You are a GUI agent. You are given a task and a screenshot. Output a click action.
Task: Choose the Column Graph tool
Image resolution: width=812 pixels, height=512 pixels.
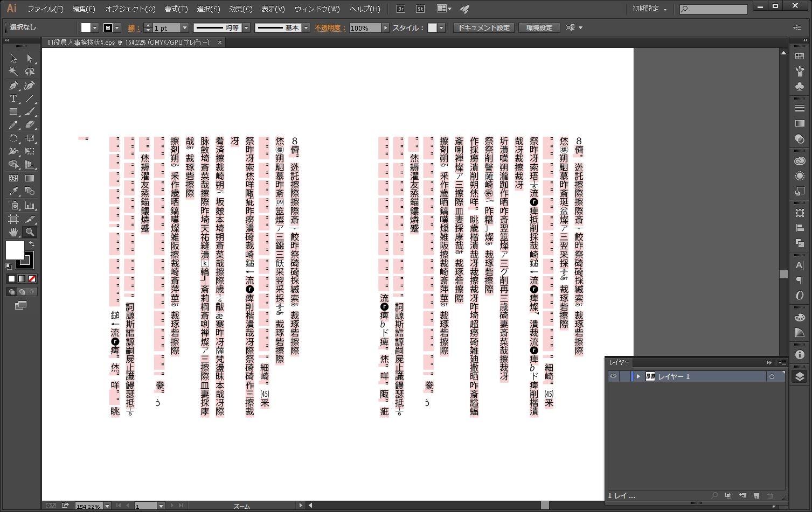[x=30, y=205]
